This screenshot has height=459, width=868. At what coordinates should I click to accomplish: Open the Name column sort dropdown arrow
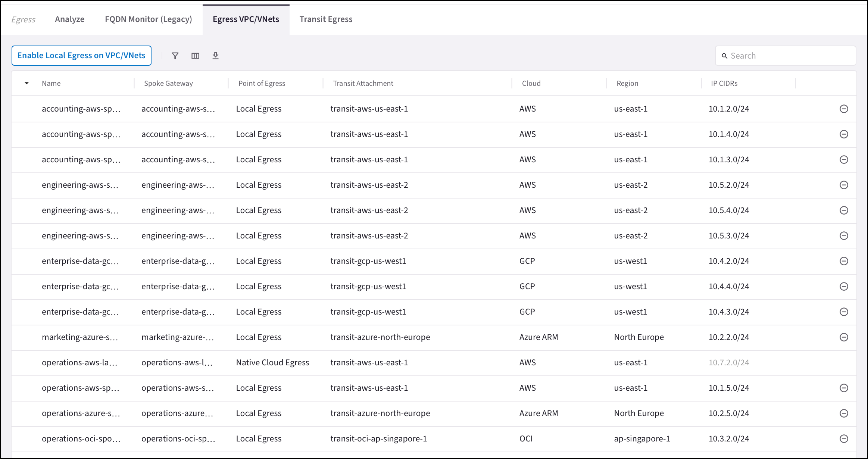click(26, 83)
